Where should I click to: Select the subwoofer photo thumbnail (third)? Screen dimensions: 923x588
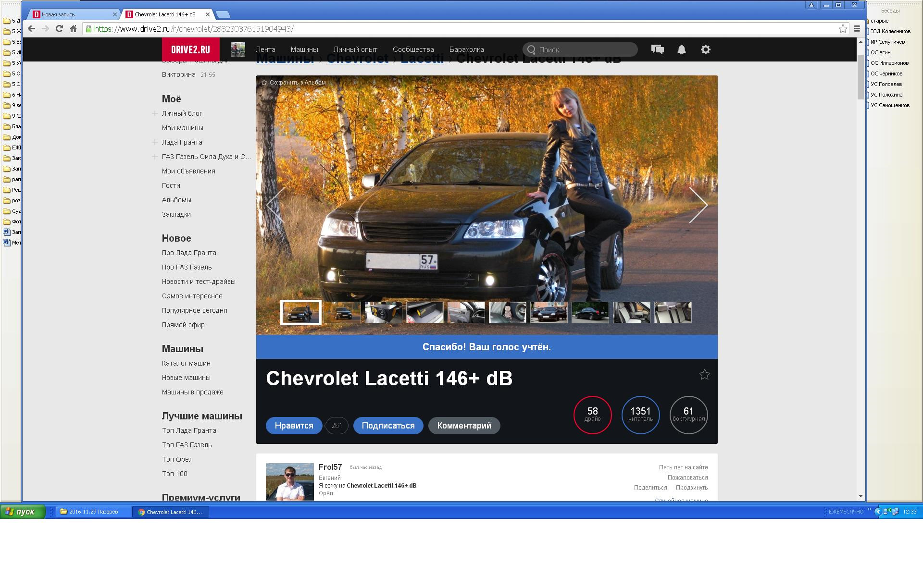point(383,312)
